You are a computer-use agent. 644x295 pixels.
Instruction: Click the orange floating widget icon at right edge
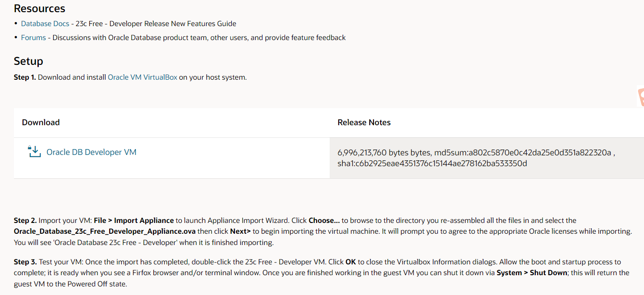(x=640, y=97)
